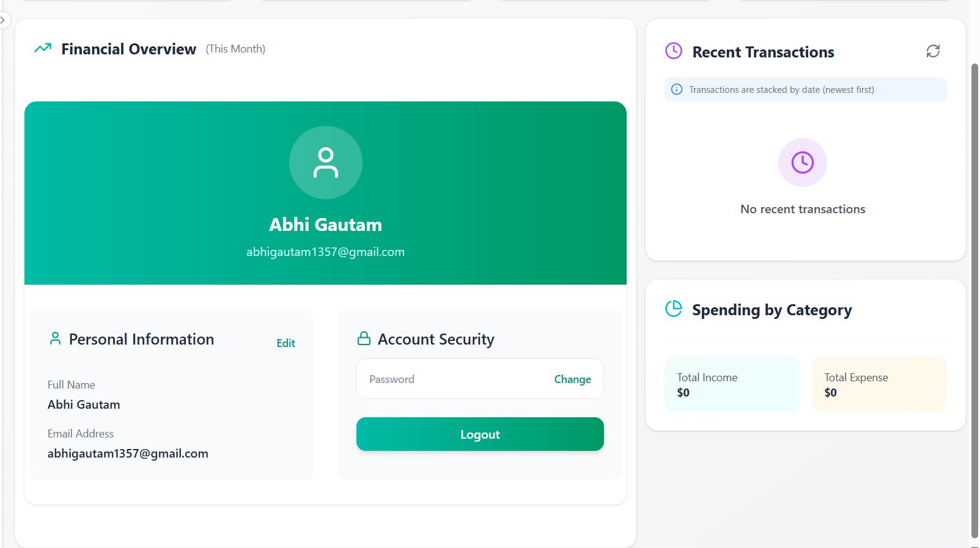Image resolution: width=980 pixels, height=548 pixels.
Task: Click the pie chart icon beside Spending by Category
Action: 674,309
